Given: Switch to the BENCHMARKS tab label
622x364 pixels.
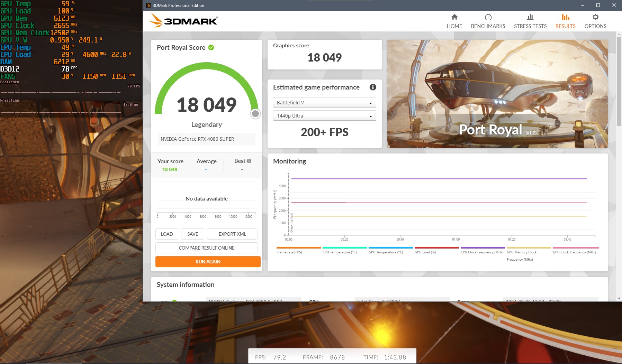Looking at the screenshot, I should click(x=488, y=26).
